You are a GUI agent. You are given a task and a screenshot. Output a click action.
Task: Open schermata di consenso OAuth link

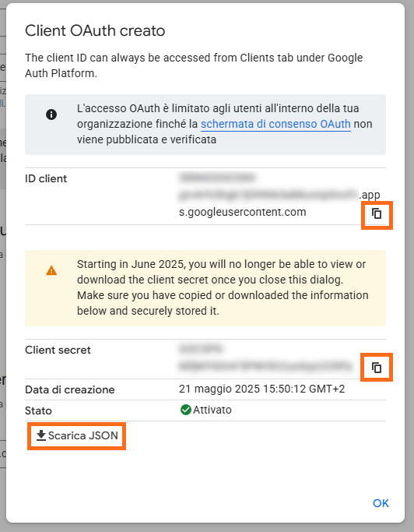click(275, 124)
